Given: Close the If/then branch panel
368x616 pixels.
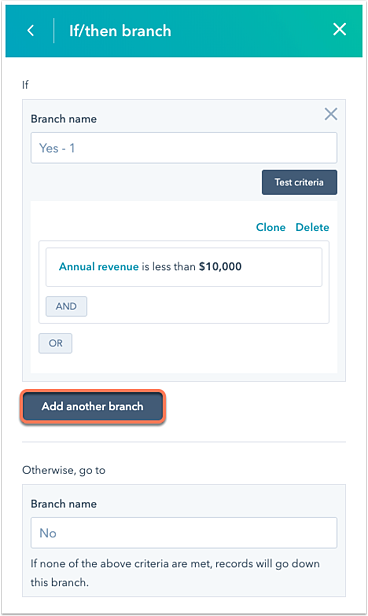Looking at the screenshot, I should tap(340, 29).
